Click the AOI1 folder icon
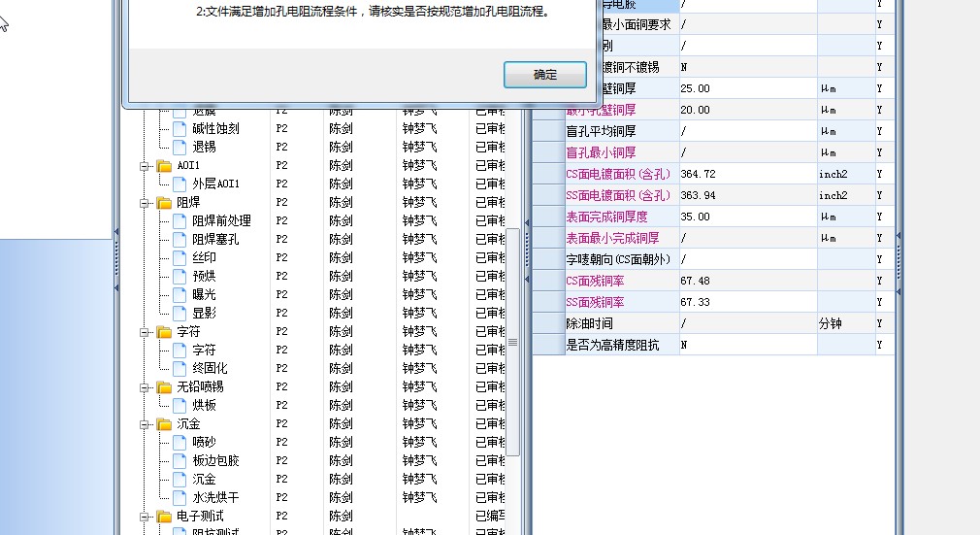Viewport: 980px width, 535px height. tap(164, 166)
